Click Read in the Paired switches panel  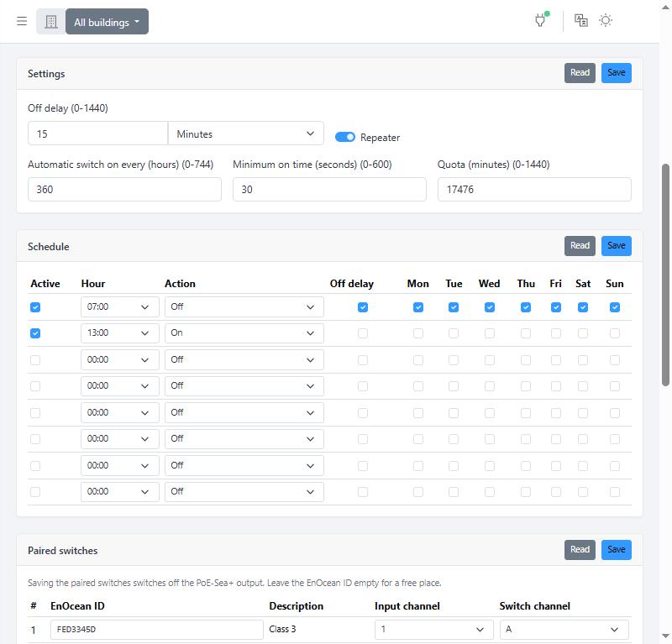580,550
